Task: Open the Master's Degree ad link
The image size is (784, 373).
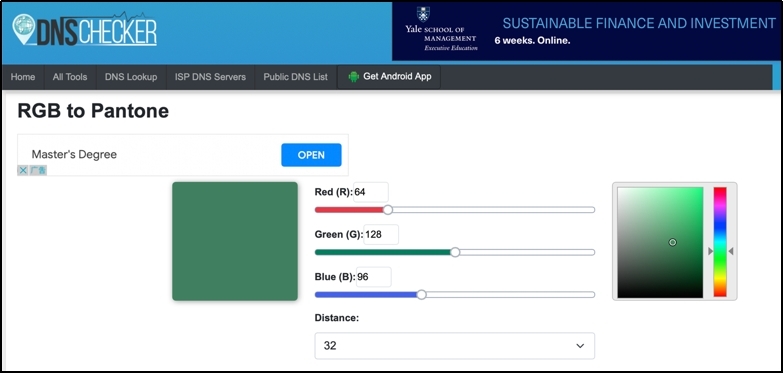Action: (x=74, y=154)
